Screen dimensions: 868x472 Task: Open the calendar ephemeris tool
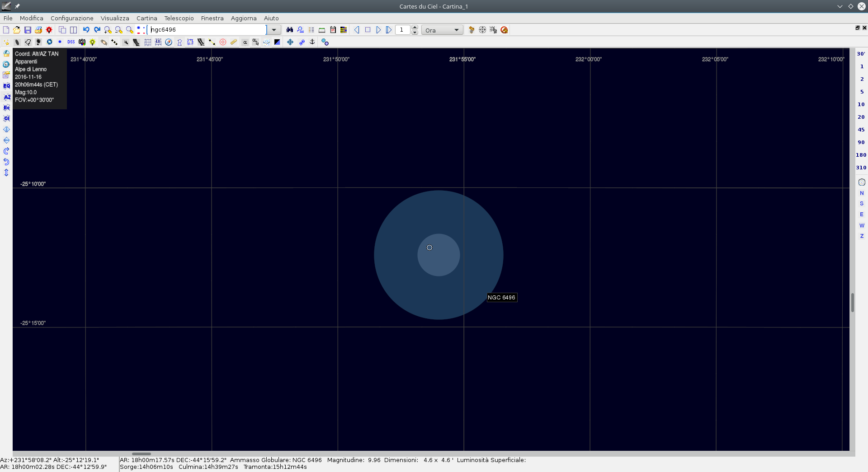click(333, 30)
